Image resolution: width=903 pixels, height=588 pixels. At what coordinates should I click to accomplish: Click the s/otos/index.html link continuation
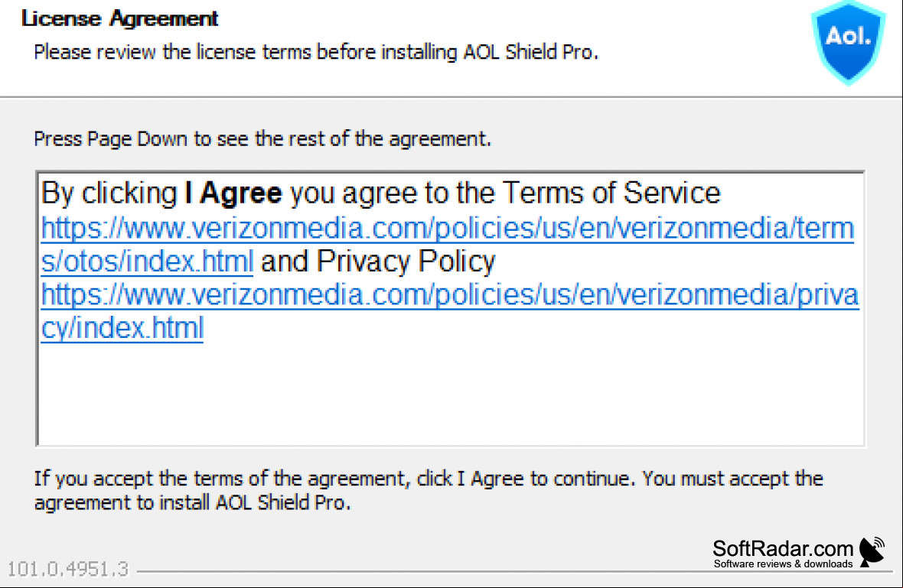click(x=147, y=262)
